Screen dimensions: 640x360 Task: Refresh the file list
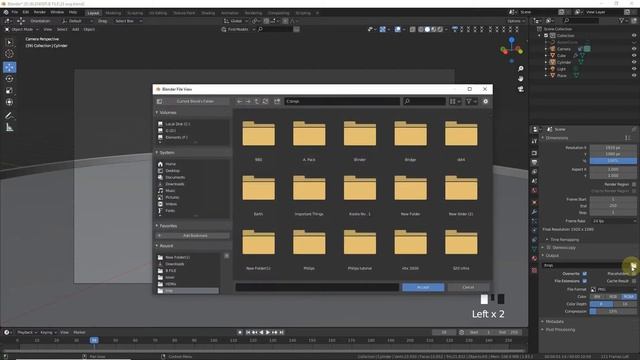coord(266,101)
